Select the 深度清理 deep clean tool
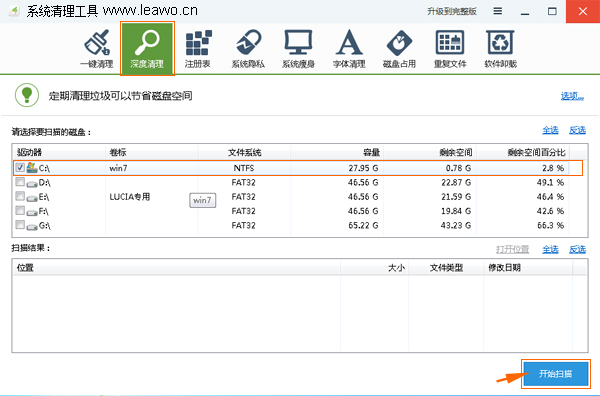 (147, 48)
